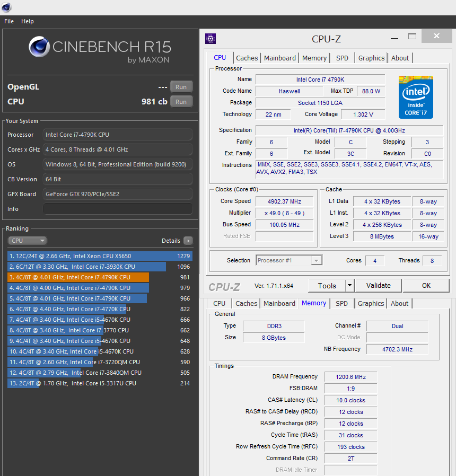Expand ranking details with arrow button
The height and width of the screenshot is (476, 456).
coord(188,241)
